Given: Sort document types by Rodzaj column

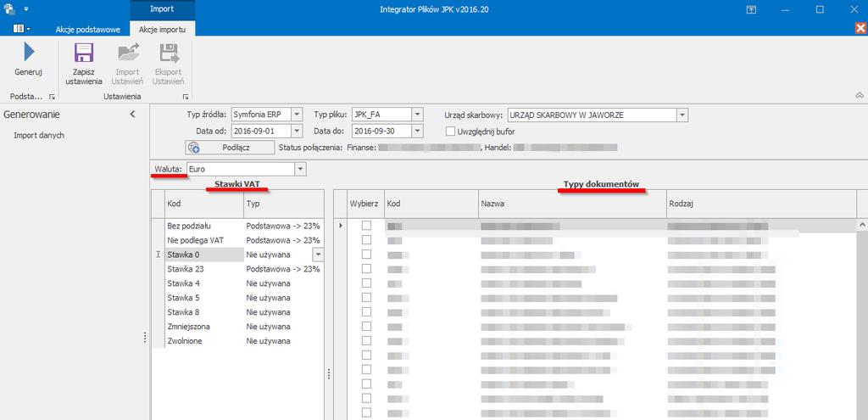Looking at the screenshot, I should click(761, 204).
